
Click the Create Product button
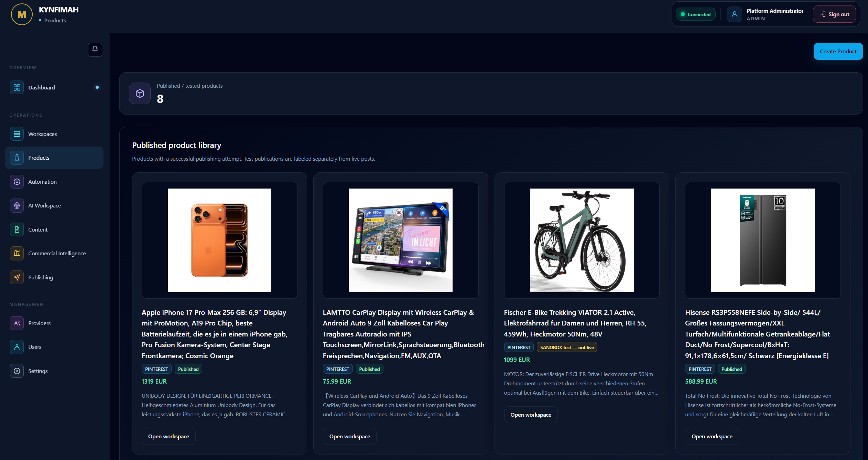(838, 51)
